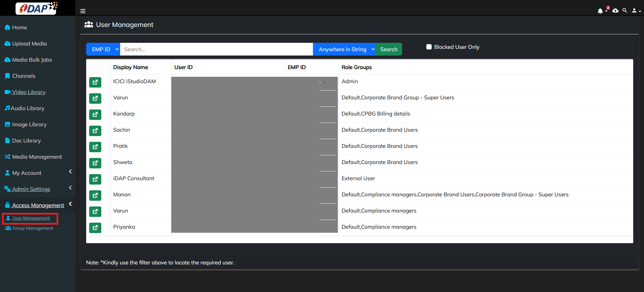
Task: Open edit icon for Priyanka row
Action: (95, 228)
